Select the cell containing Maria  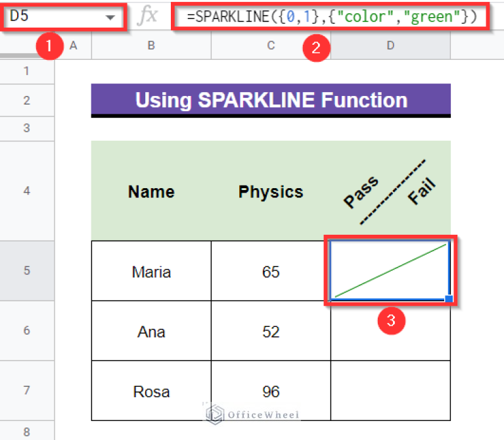[x=151, y=271]
